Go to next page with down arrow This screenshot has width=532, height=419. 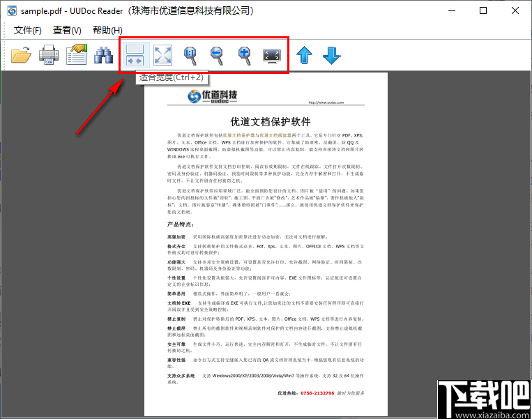pyautogui.click(x=331, y=55)
